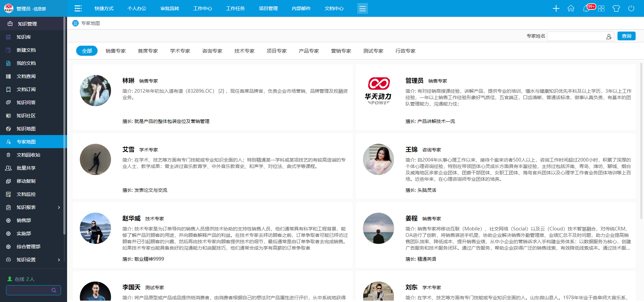Open the skin theme shirt icon
The width and height of the screenshot is (644, 302).
coord(616,8)
